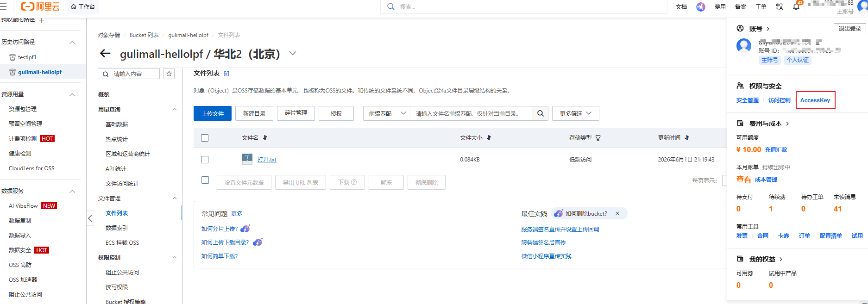
Task: Click the 新建目录 button
Action: 254,113
